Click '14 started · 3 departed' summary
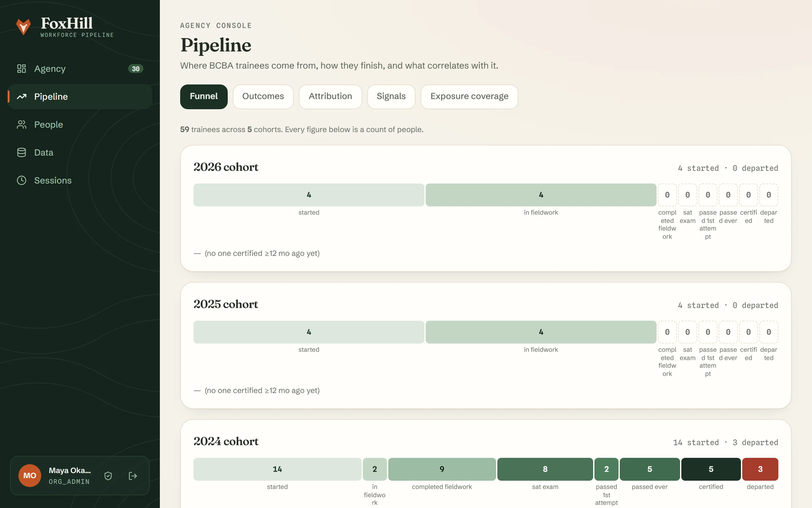This screenshot has width=812, height=508. (x=725, y=443)
